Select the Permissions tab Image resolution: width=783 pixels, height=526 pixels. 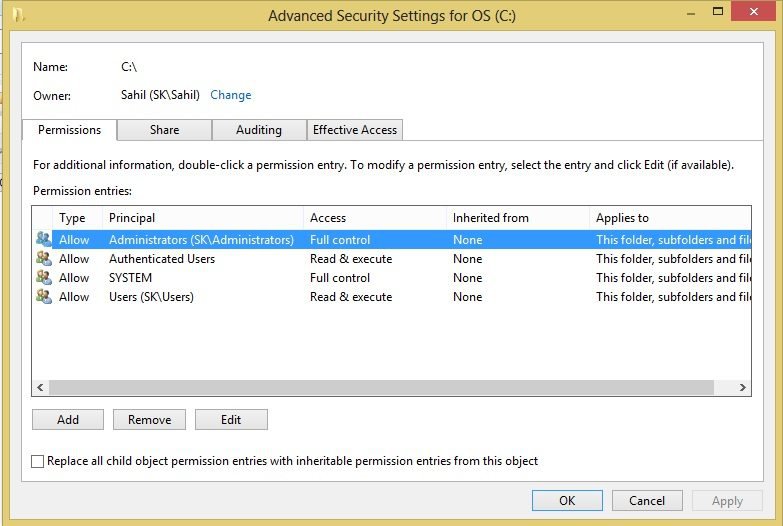69,130
